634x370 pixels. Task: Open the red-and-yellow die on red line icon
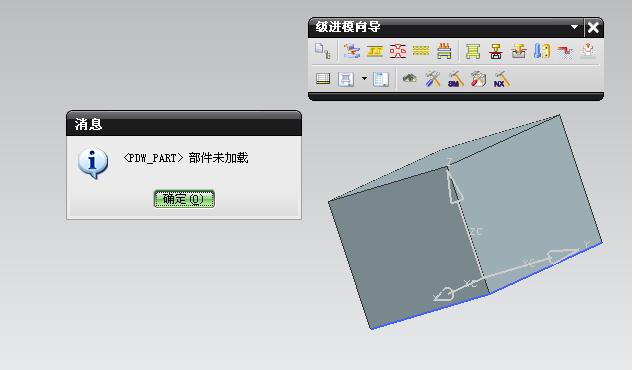[496, 51]
